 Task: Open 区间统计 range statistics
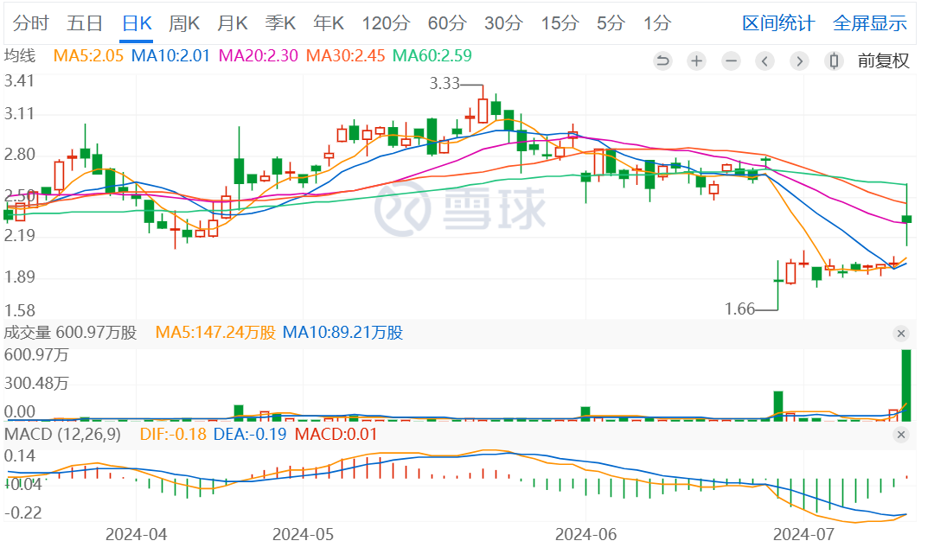tap(778, 23)
